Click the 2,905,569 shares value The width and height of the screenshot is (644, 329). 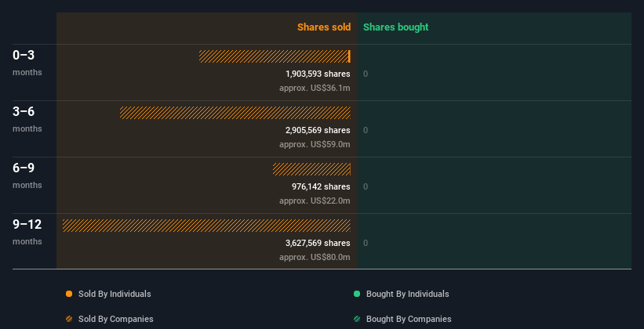point(318,131)
